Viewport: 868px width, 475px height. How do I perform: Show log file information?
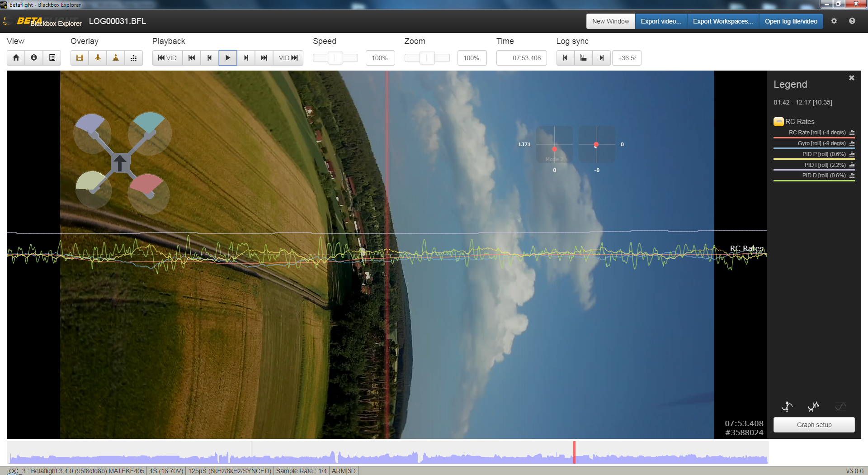tap(33, 58)
